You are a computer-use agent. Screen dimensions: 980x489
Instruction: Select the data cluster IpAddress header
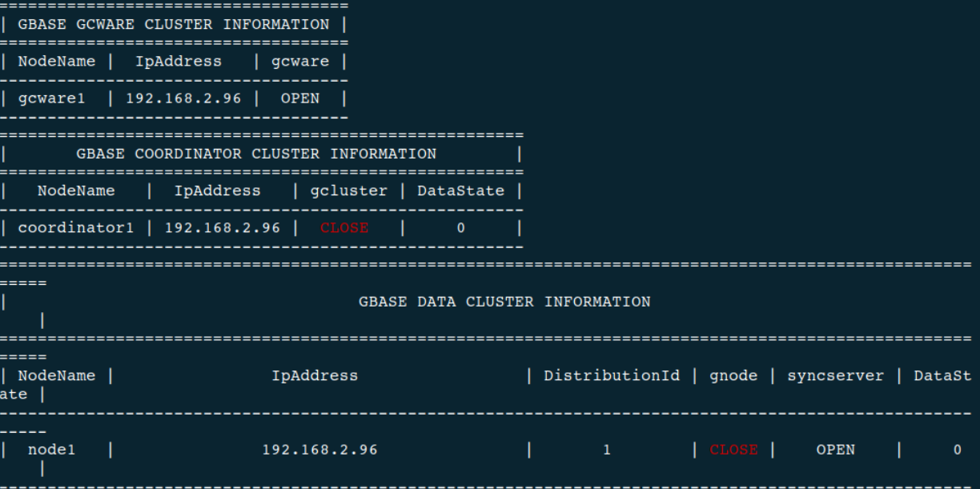pos(315,375)
